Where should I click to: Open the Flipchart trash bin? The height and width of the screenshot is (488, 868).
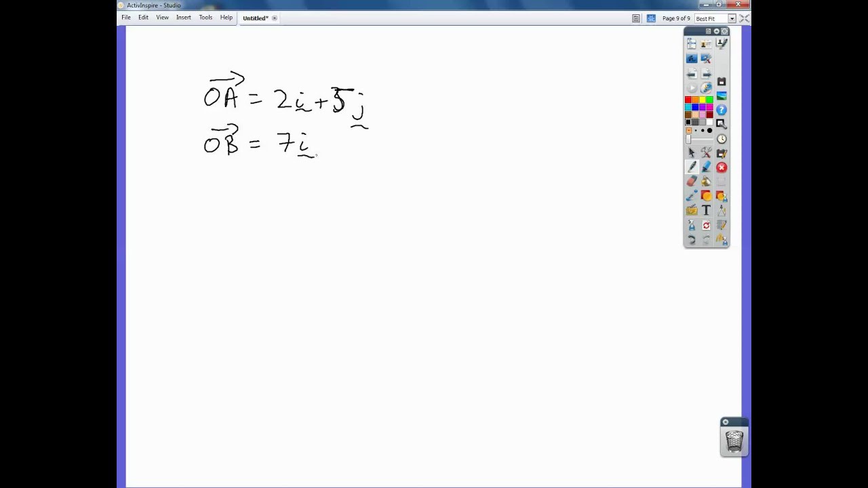[x=734, y=439]
